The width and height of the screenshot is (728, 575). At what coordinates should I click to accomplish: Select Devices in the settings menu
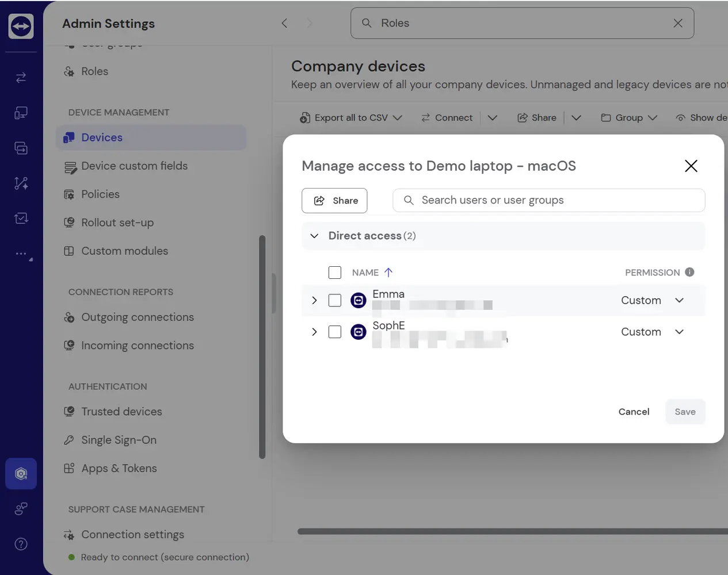click(x=151, y=137)
